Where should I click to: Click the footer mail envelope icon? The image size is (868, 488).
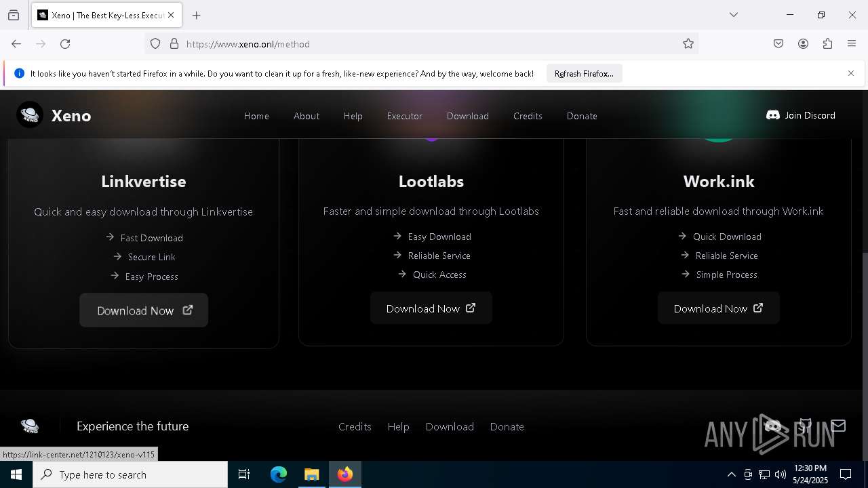coord(838,426)
